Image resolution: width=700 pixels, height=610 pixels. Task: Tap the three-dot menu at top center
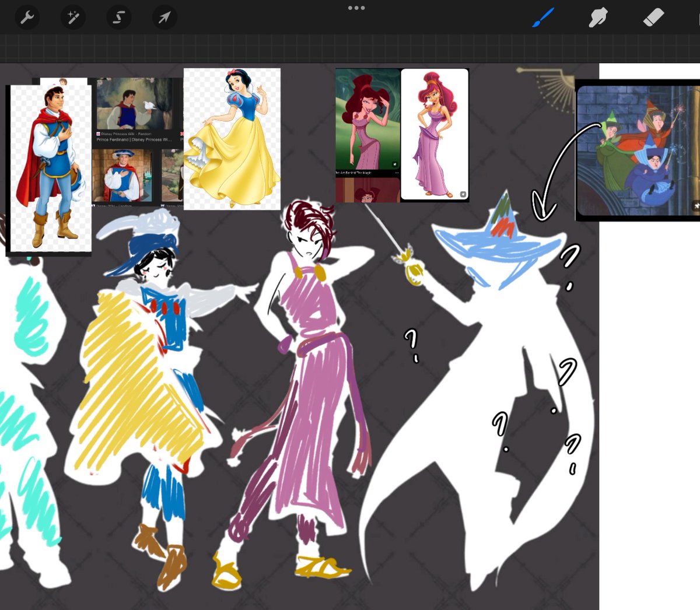point(356,8)
